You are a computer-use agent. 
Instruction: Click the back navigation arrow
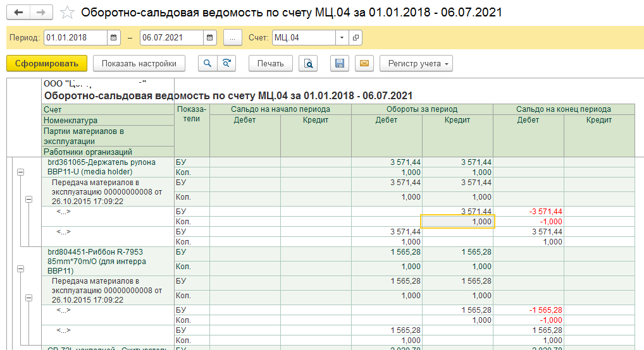18,13
